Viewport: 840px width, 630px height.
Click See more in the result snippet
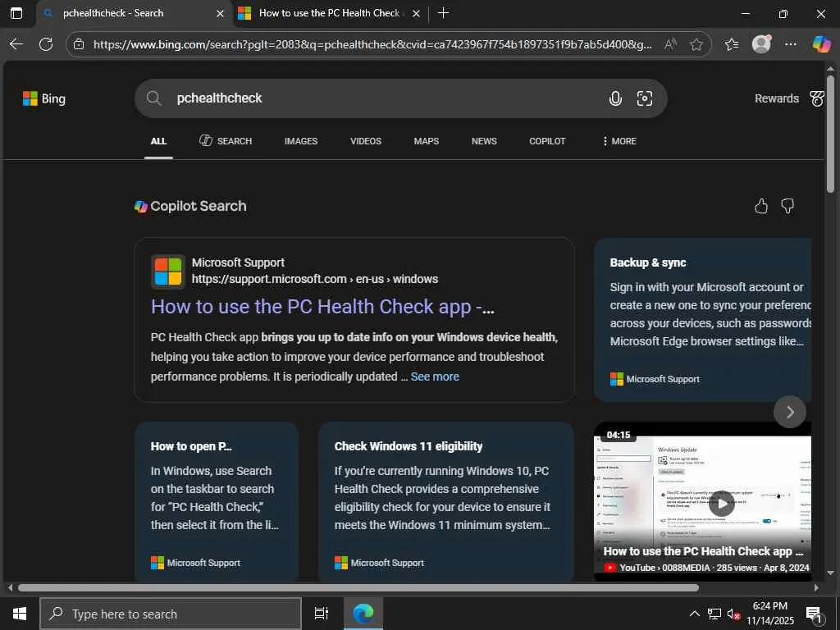[x=435, y=377]
